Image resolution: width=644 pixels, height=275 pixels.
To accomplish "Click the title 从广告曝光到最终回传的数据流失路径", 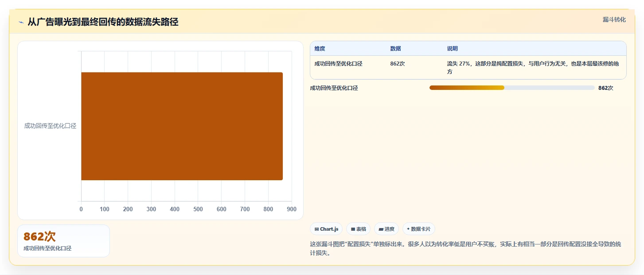I will pos(103,22).
